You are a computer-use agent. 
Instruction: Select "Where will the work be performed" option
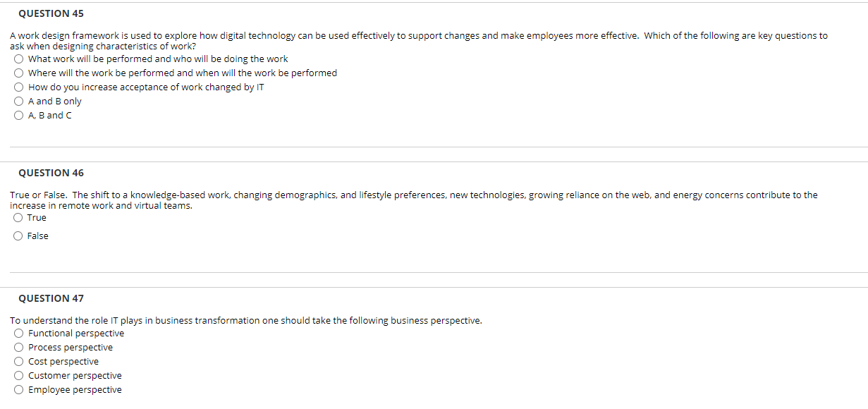click(18, 73)
